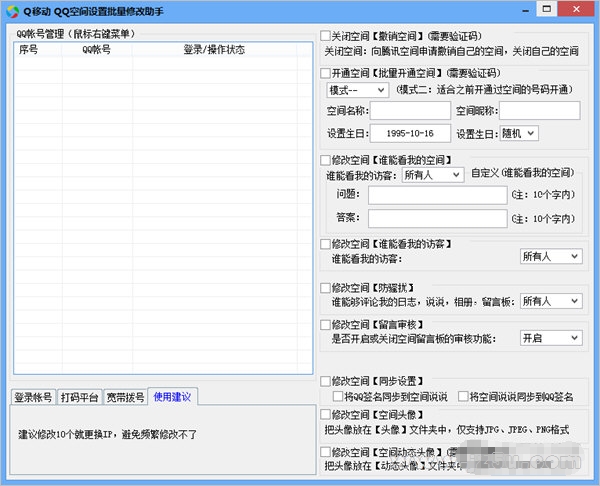Open the 设置生日 随机 dropdown
The height and width of the screenshot is (486, 600).
519,133
